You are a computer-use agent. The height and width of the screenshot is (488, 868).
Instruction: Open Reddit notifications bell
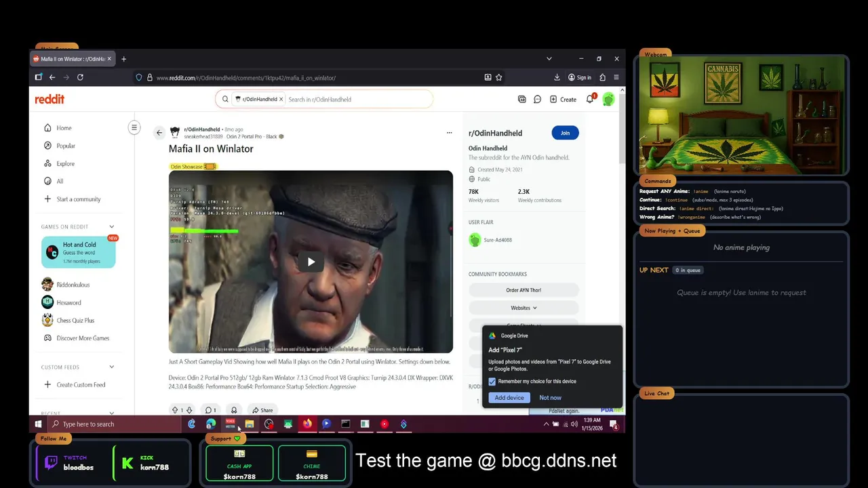(x=590, y=99)
